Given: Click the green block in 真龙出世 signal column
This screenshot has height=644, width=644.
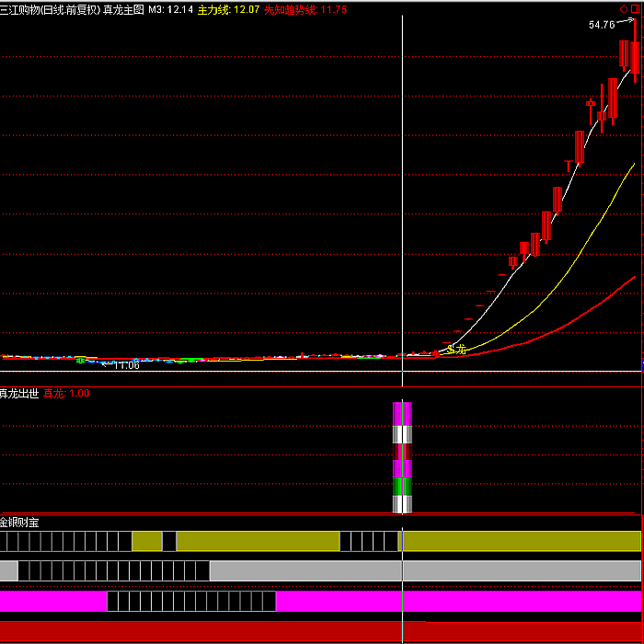Looking at the screenshot, I should (402, 487).
